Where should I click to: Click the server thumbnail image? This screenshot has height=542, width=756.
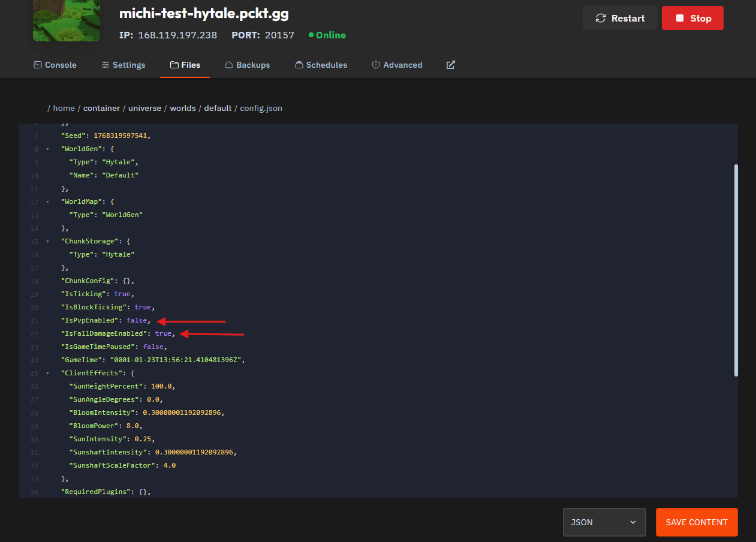(58, 21)
